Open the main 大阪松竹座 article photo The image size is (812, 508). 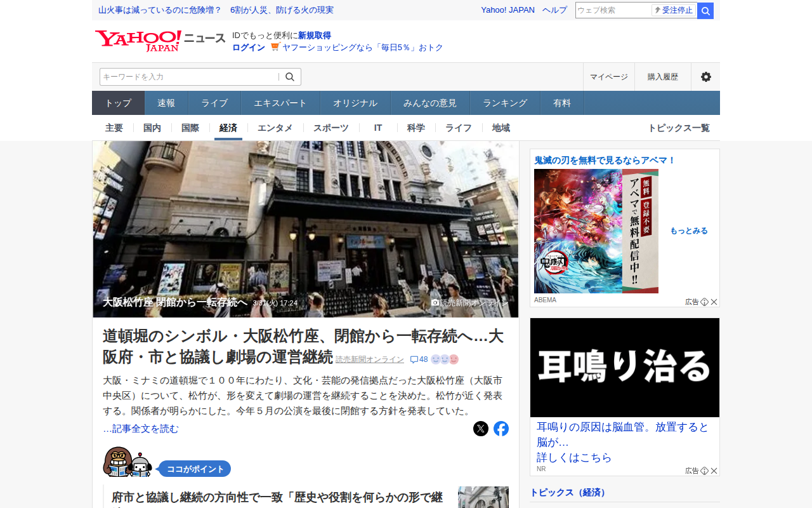tap(306, 229)
